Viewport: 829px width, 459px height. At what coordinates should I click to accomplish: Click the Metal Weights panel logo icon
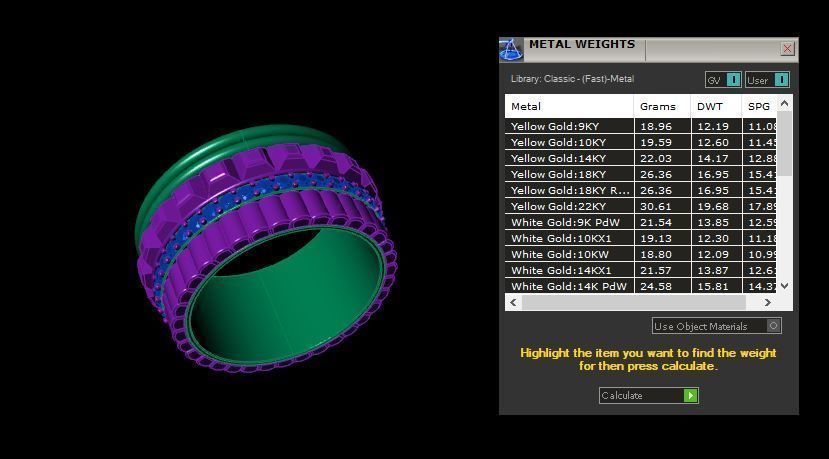[510, 50]
